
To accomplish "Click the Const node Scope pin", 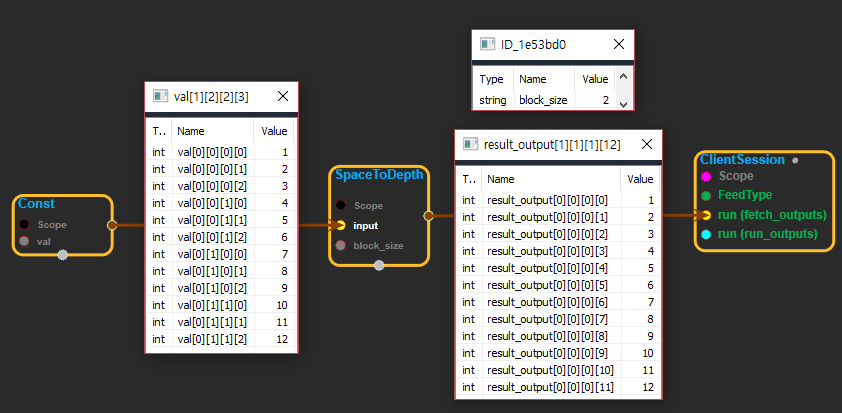I will coord(25,225).
